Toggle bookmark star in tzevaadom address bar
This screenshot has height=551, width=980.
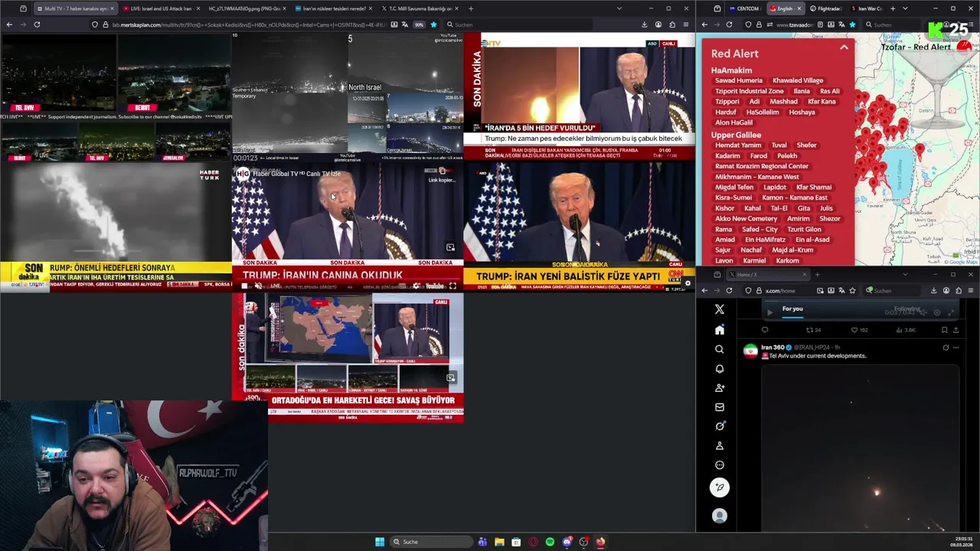point(852,24)
